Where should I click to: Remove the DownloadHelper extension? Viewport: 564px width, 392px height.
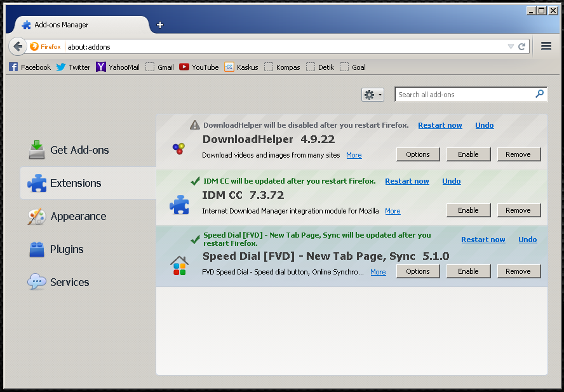[x=519, y=154]
